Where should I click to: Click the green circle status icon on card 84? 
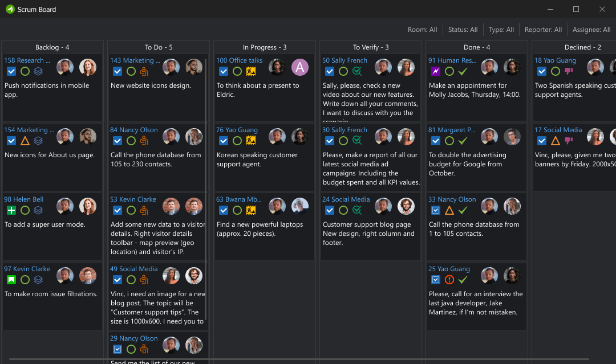point(131,141)
